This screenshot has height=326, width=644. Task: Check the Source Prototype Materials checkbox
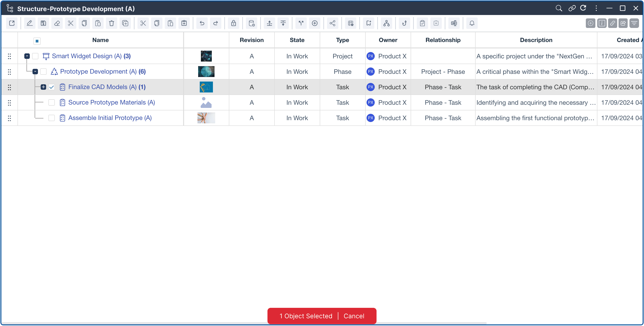pos(52,102)
